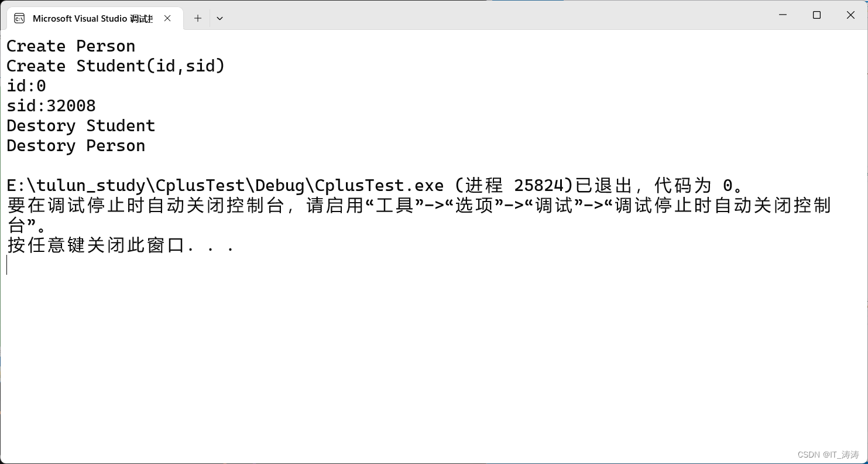868x464 pixels.
Task: Click the debug console tab title text
Action: click(94, 18)
